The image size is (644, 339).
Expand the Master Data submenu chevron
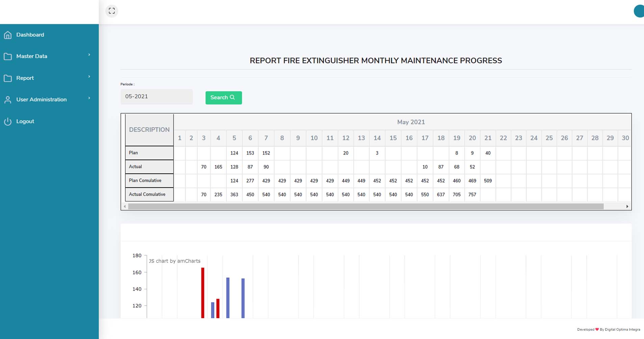89,55
